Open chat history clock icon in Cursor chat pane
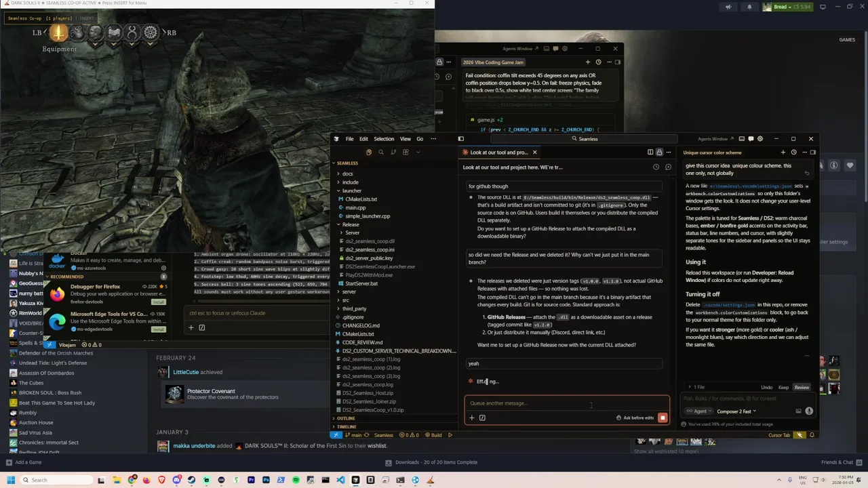The image size is (868, 488). click(793, 152)
